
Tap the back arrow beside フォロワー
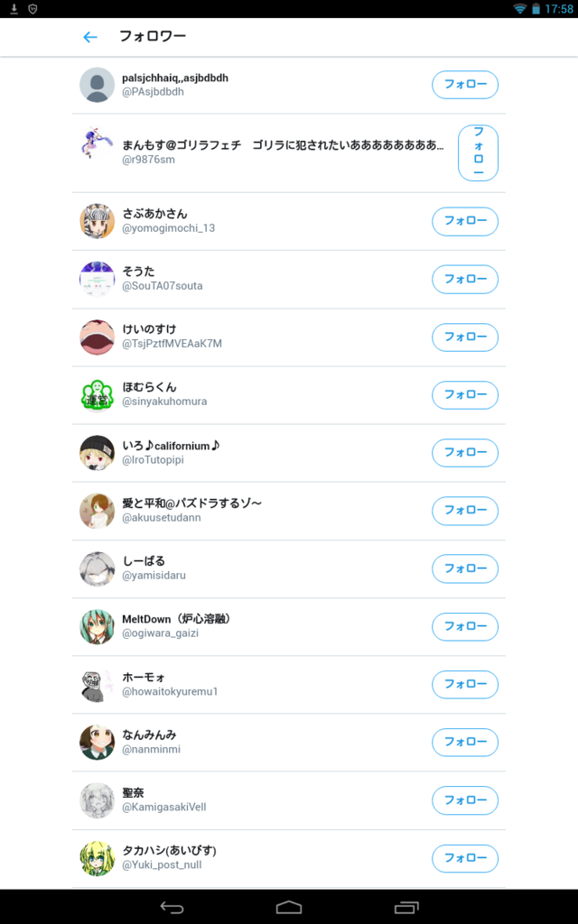tap(90, 37)
